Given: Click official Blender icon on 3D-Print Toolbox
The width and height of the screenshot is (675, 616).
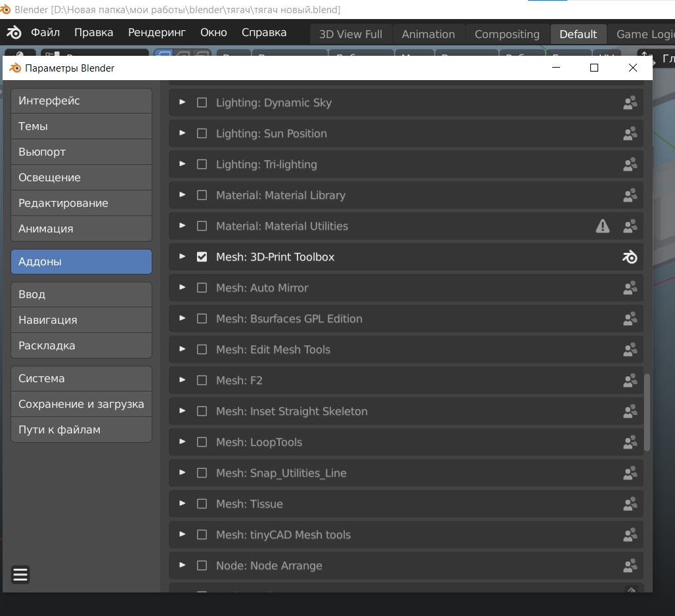Looking at the screenshot, I should coord(630,257).
